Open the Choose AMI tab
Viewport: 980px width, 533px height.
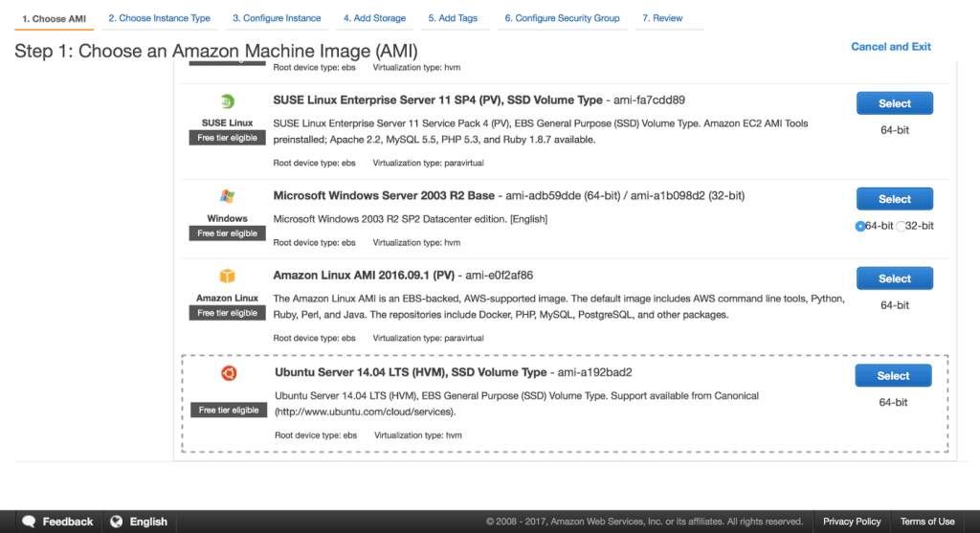55,19
